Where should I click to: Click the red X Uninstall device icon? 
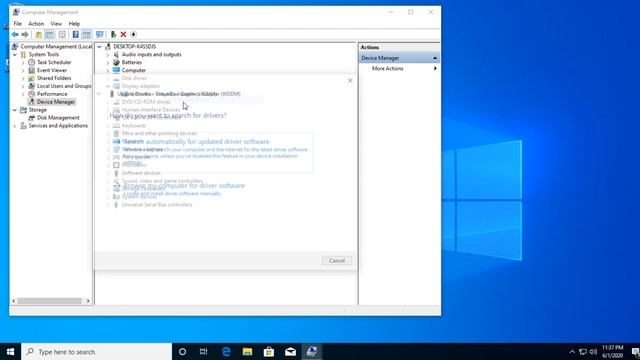tap(123, 35)
